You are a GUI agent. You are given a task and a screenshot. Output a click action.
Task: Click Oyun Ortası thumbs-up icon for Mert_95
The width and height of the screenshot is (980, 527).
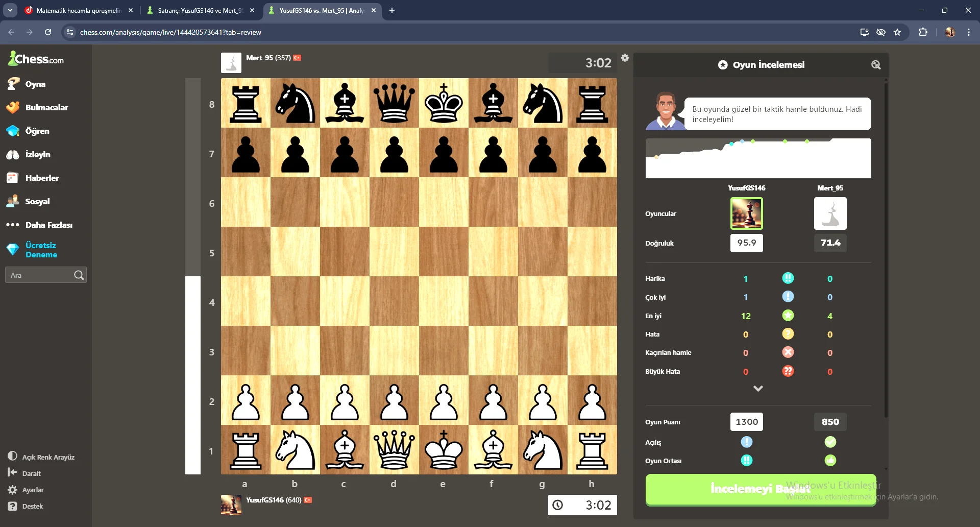[830, 461]
